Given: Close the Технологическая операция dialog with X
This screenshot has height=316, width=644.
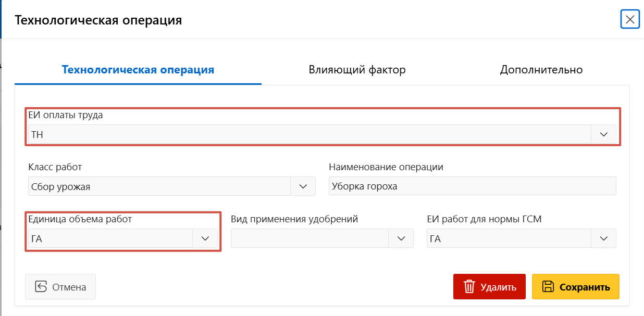Looking at the screenshot, I should (x=630, y=20).
